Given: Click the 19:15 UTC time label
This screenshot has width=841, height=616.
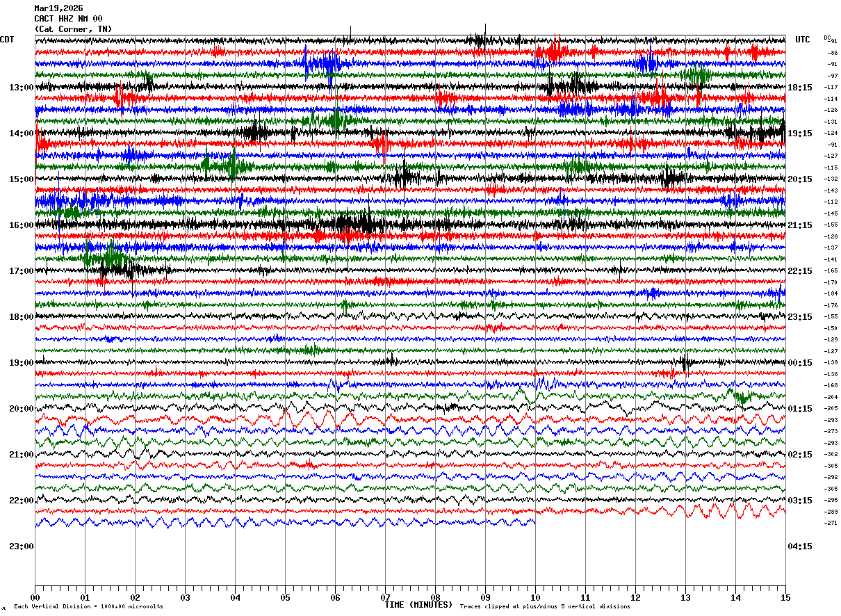Looking at the screenshot, I should 800,133.
